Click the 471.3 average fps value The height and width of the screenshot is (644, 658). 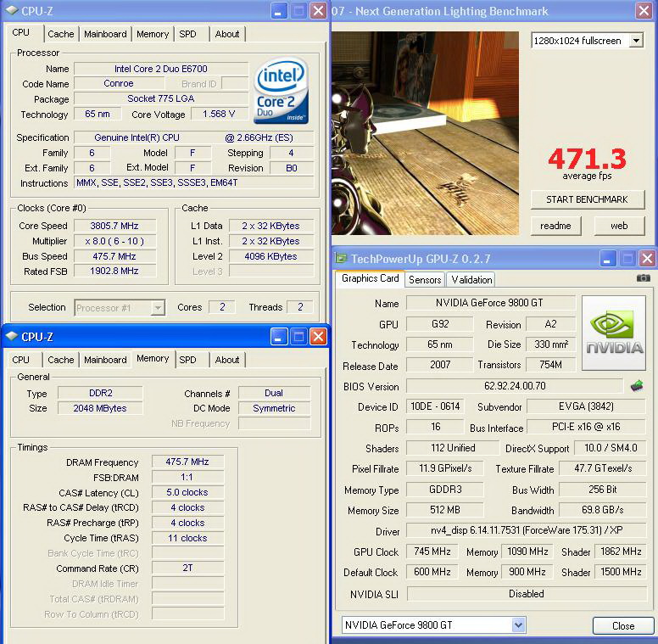click(587, 159)
